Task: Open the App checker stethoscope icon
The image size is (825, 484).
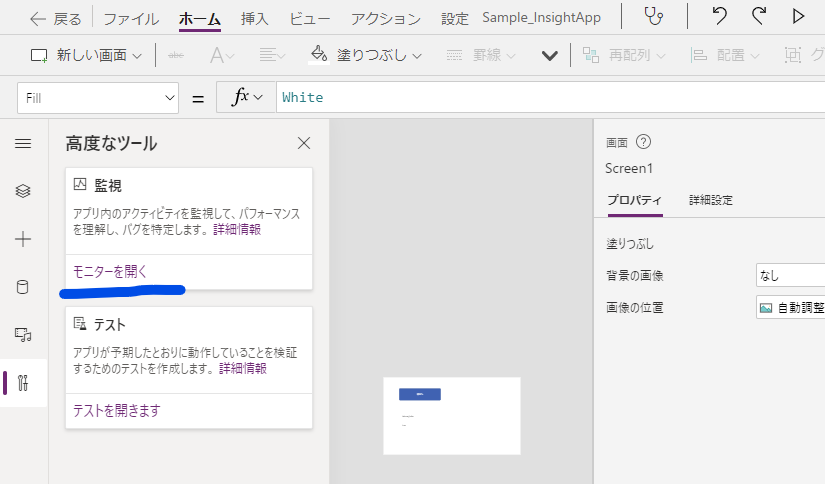Action: coord(654,17)
